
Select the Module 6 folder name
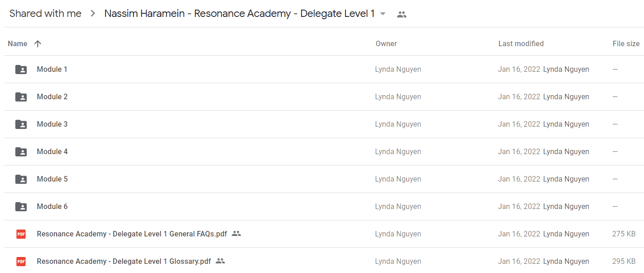52,207
